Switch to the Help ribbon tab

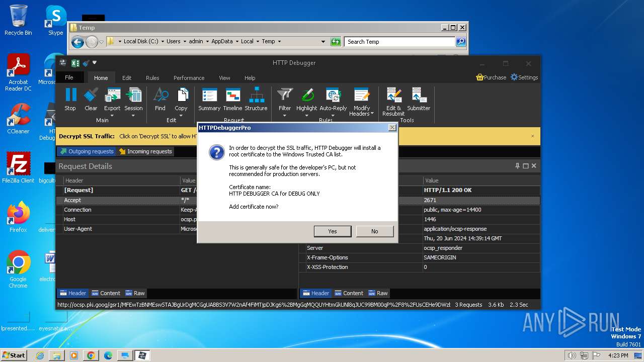(250, 78)
